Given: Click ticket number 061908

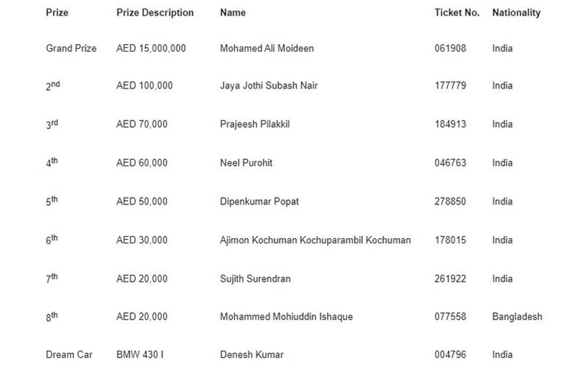Looking at the screenshot, I should pos(450,48).
